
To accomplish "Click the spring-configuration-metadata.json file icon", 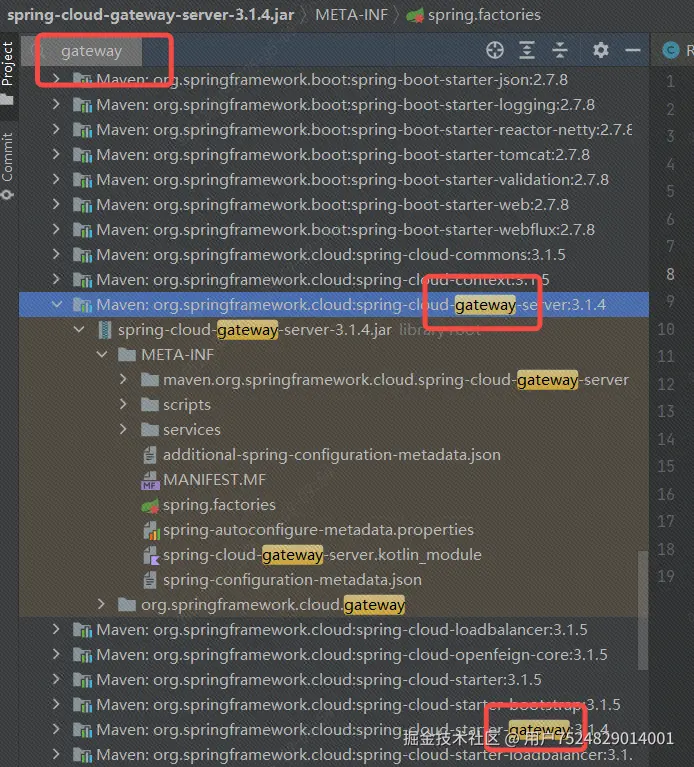I will coord(150,580).
